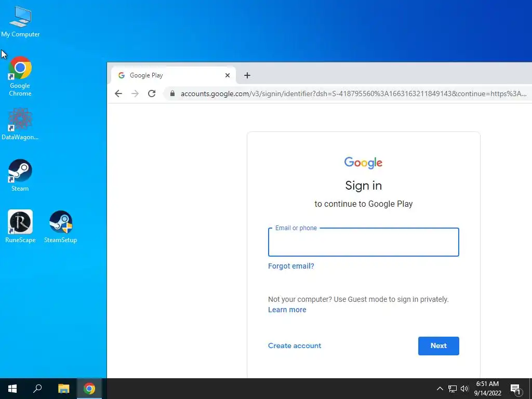Run SteamSetup installer icon
The height and width of the screenshot is (399, 532).
61,227
